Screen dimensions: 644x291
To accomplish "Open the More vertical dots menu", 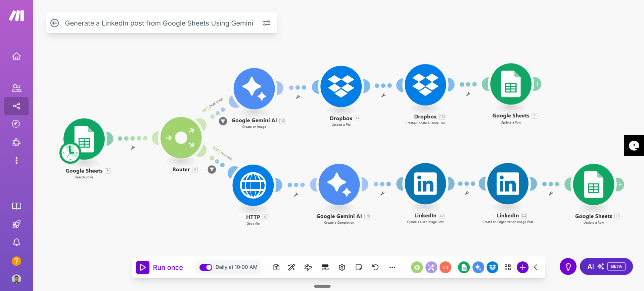I will coord(16,160).
